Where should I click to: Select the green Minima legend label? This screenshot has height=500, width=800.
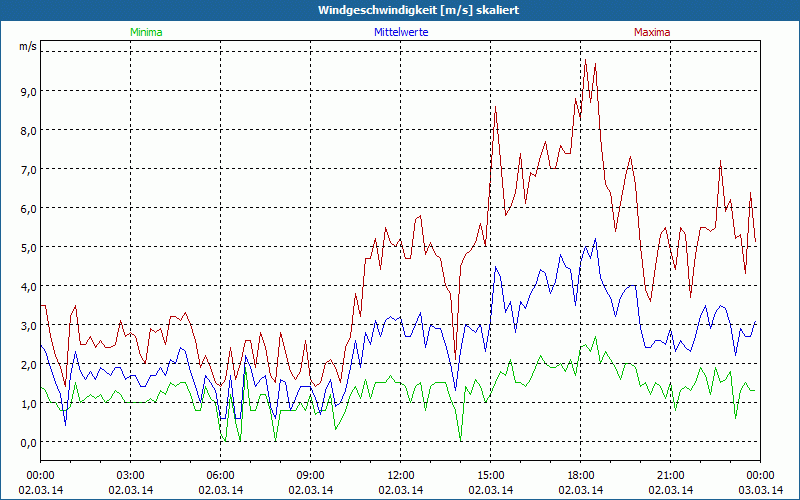click(x=146, y=32)
